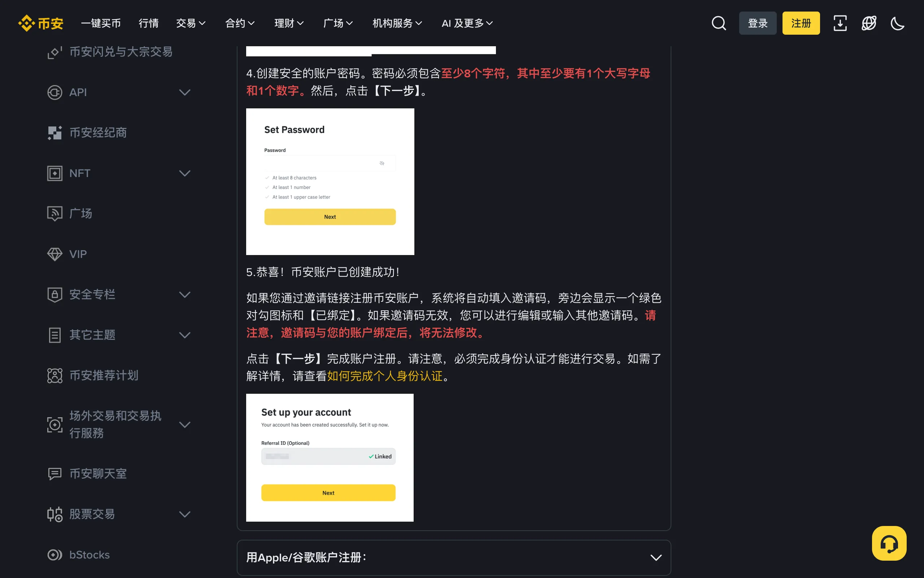Click the NFT sidebar icon
Screen dimensions: 924x578
[x=55, y=173]
